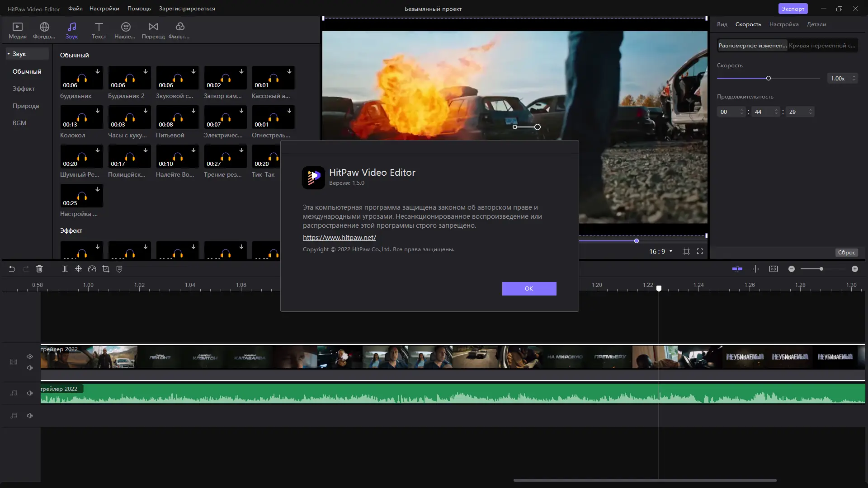Open the hitpaw.net link
Screen dimensions: 868x488
(x=340, y=237)
